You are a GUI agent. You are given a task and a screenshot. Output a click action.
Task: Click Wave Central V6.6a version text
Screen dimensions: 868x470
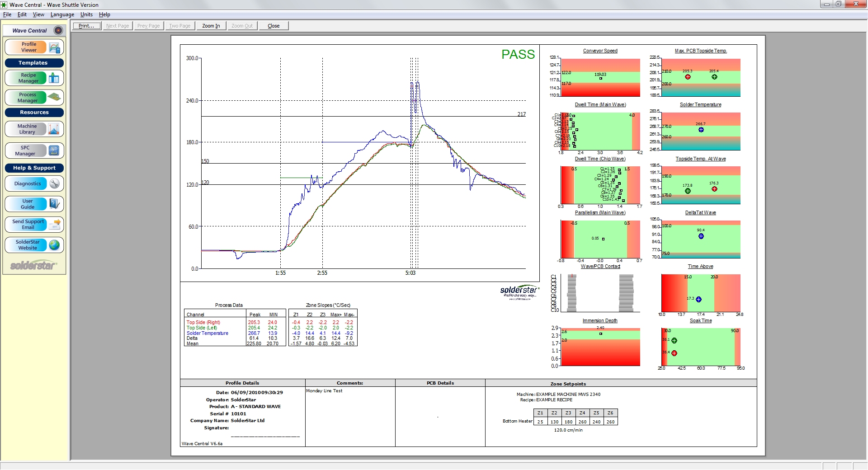[202, 444]
